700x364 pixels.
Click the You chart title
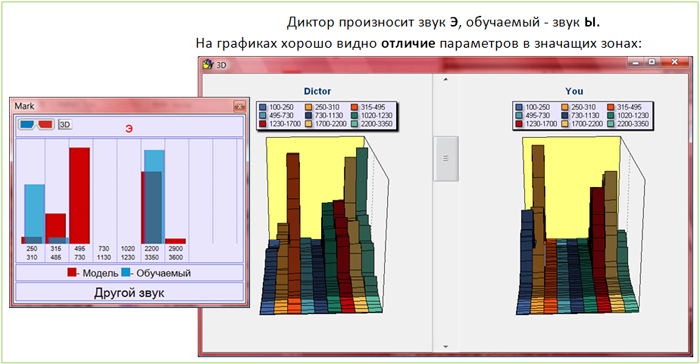pos(574,91)
